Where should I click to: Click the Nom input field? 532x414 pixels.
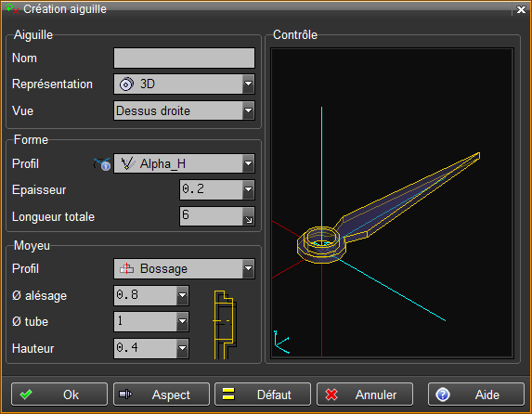pos(184,58)
